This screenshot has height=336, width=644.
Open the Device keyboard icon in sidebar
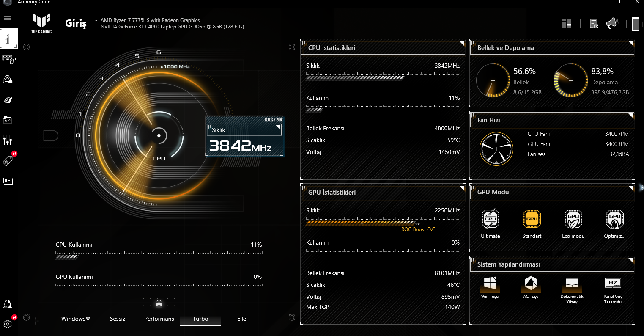coord(8,59)
